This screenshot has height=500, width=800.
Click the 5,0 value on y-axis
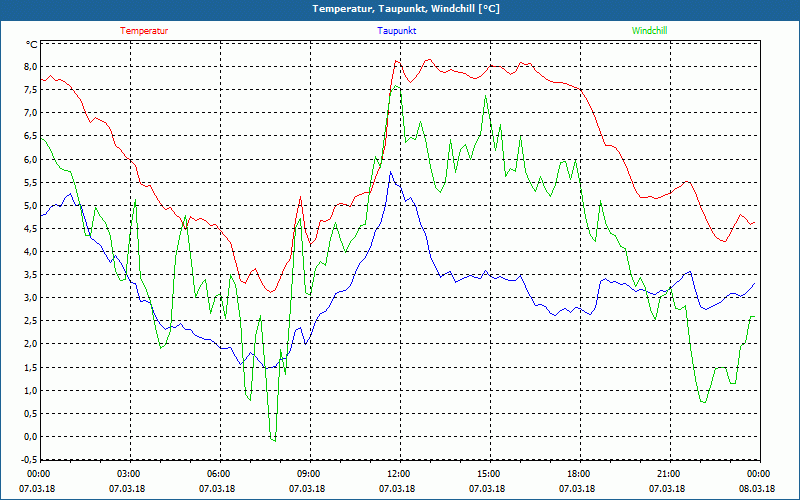click(x=30, y=206)
